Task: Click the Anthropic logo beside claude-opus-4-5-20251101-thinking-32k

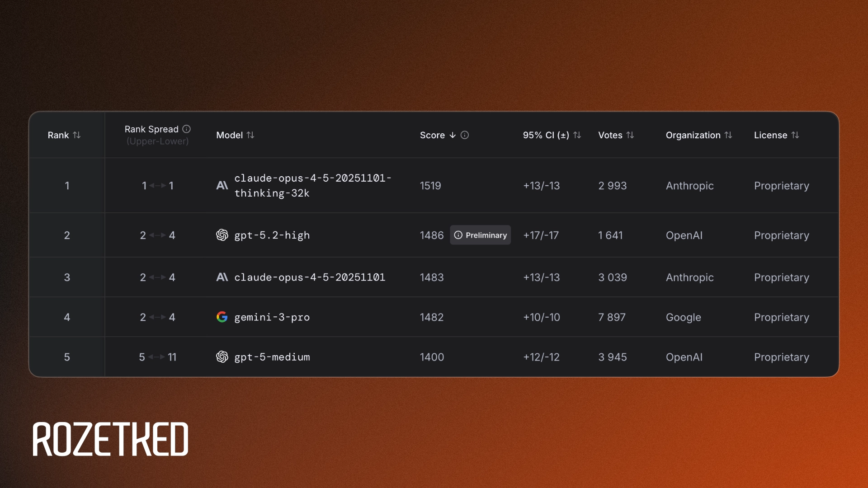Action: point(222,185)
